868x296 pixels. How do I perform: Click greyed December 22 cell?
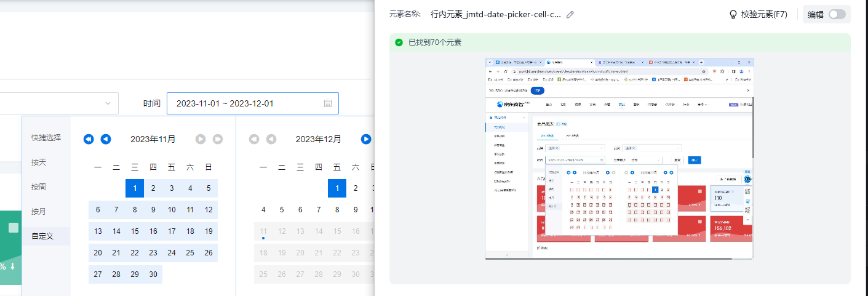[337, 253]
